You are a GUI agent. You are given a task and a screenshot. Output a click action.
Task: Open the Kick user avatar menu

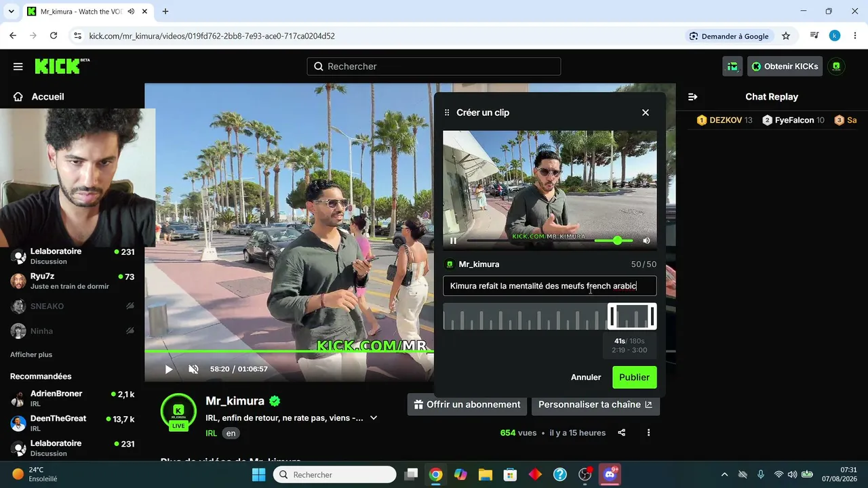click(x=836, y=66)
